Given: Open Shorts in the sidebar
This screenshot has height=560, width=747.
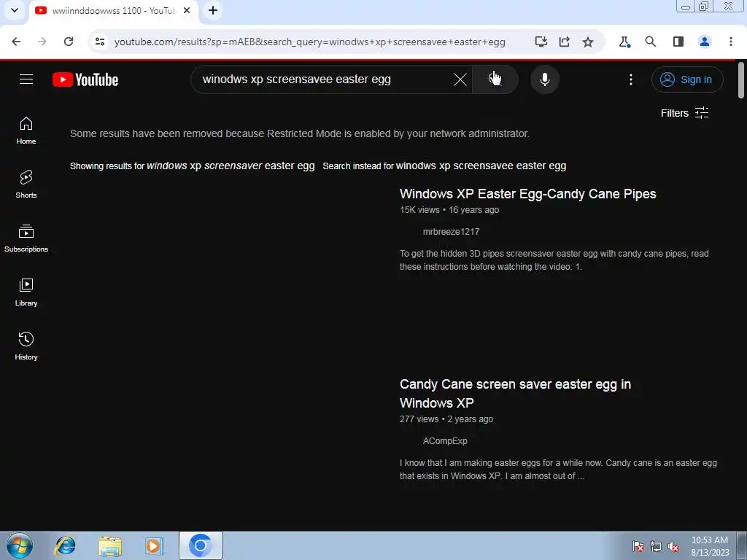Looking at the screenshot, I should click(26, 184).
